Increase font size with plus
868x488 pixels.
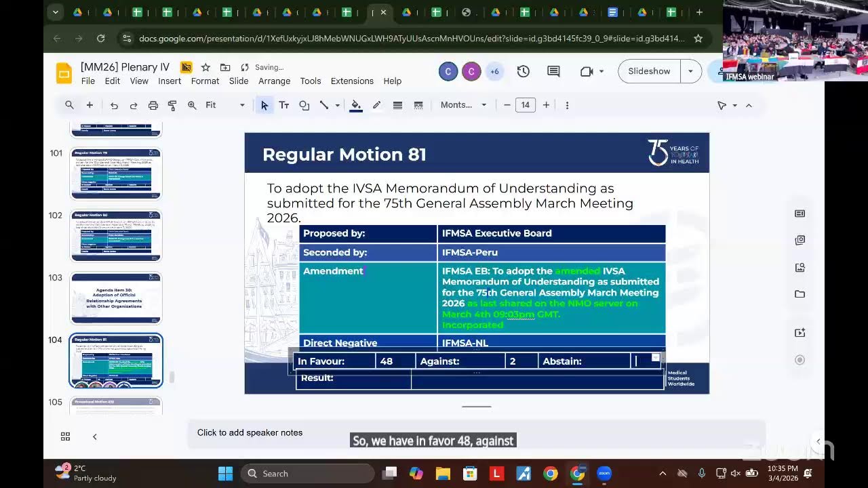pos(546,105)
